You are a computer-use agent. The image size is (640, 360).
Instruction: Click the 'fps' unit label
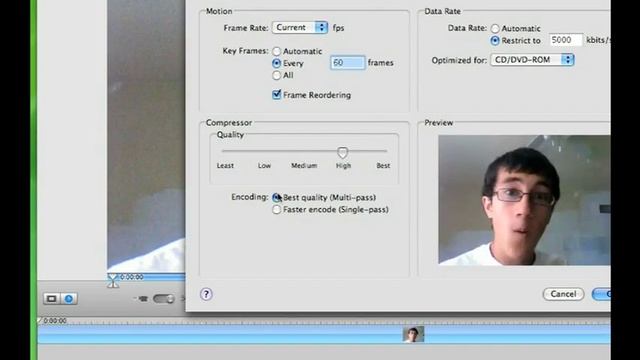338,28
